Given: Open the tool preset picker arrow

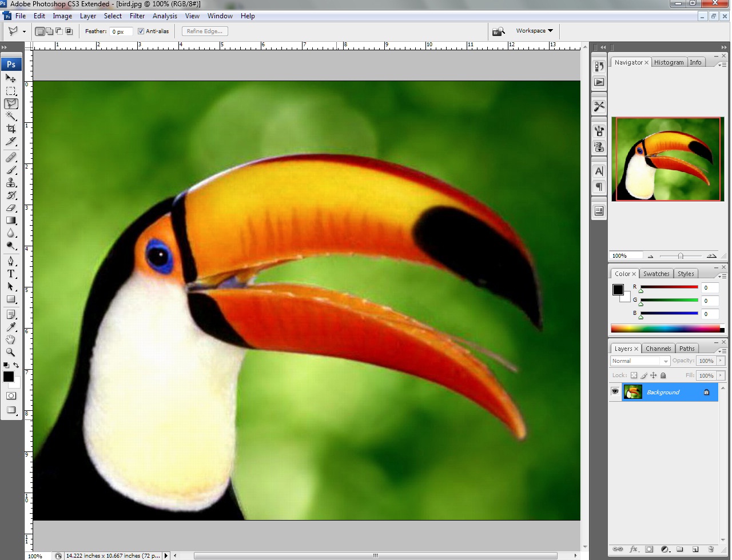Looking at the screenshot, I should coord(24,31).
